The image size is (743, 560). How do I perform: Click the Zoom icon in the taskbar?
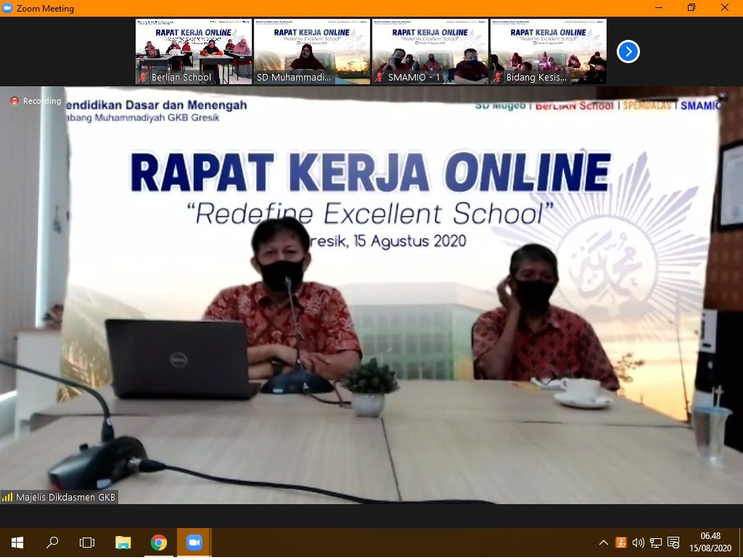(x=194, y=543)
